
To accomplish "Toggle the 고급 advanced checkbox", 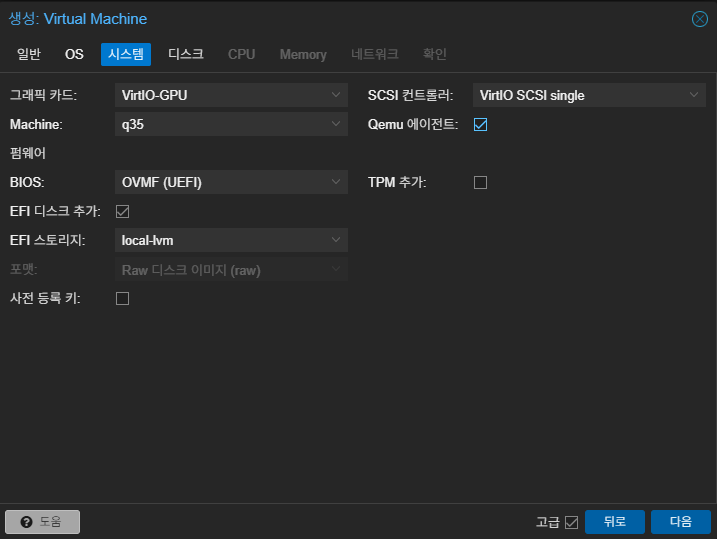I will (572, 522).
